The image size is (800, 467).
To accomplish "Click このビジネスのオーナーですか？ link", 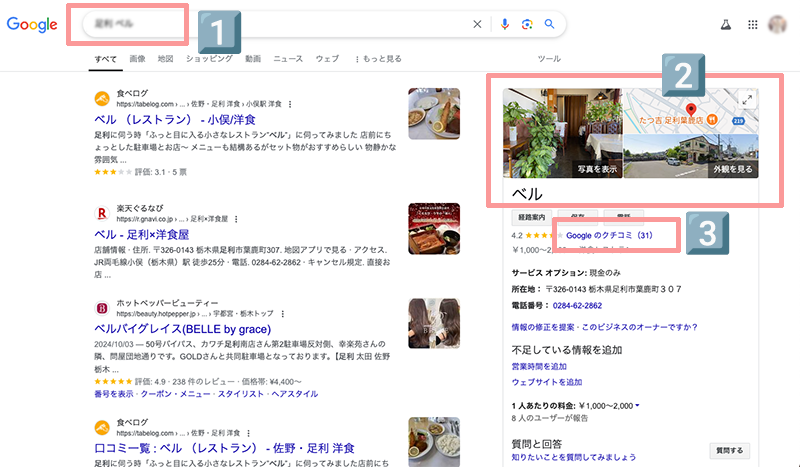I will 640,327.
